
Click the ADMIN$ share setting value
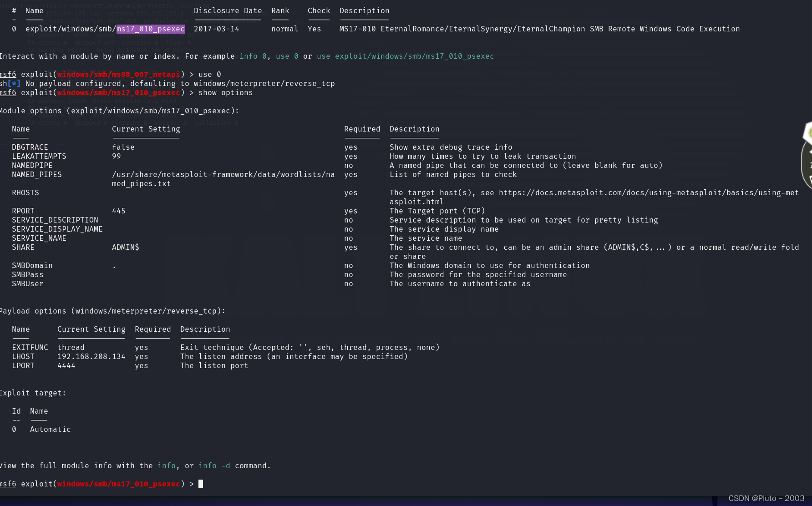[x=126, y=248]
